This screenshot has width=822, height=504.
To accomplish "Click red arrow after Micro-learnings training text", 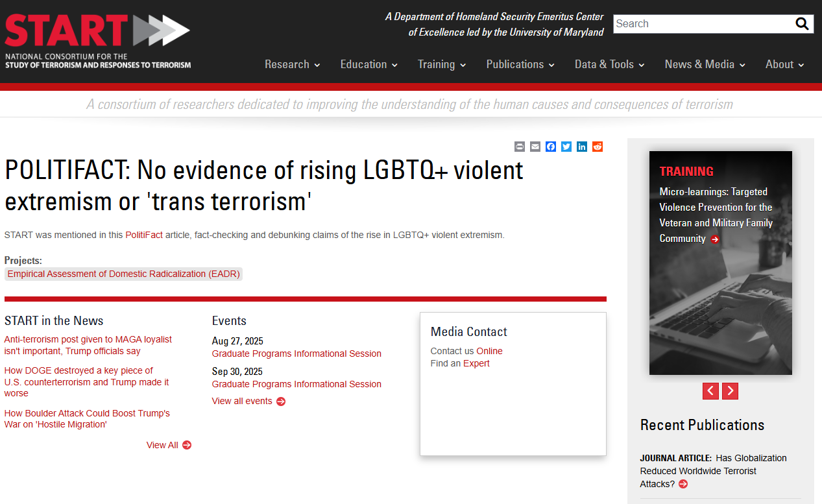I will coord(715,239).
